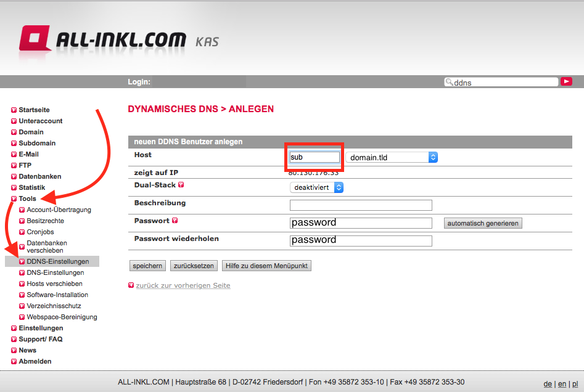Click the red arrow icon beside News
This screenshot has height=392, width=584.
point(14,350)
